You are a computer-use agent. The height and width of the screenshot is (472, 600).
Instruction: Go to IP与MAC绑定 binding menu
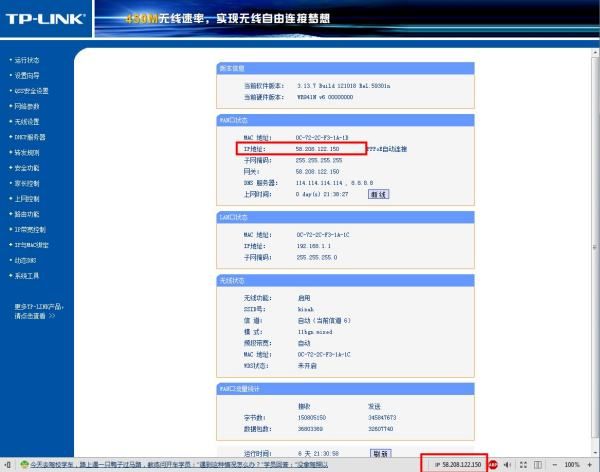pos(31,245)
